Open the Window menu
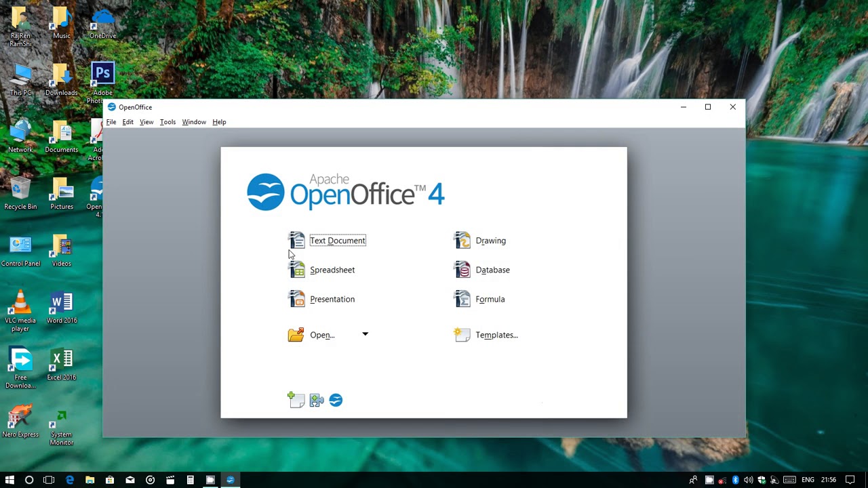The width and height of the screenshot is (868, 488). [194, 122]
